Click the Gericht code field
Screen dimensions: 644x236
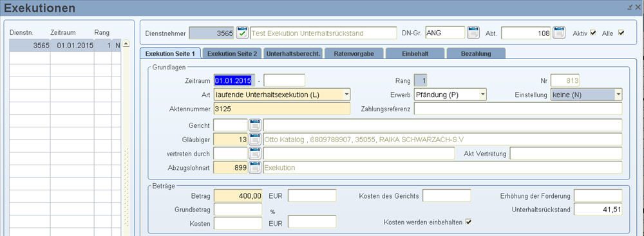[x=231, y=125]
